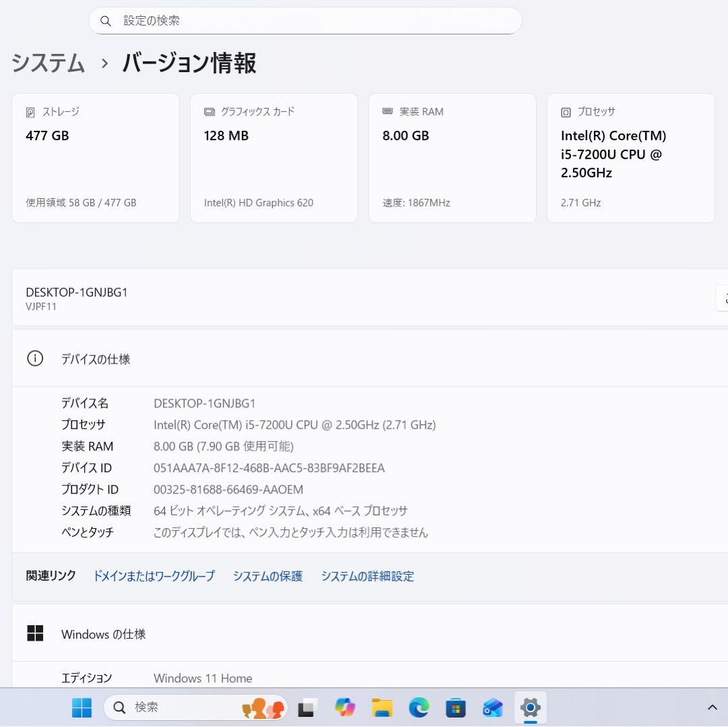The width and height of the screenshot is (728, 727).
Task: Open File Explorer from the taskbar
Action: (382, 707)
